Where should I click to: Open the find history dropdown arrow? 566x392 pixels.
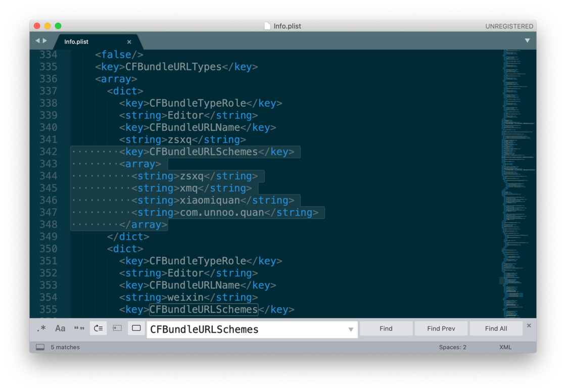pyautogui.click(x=351, y=329)
